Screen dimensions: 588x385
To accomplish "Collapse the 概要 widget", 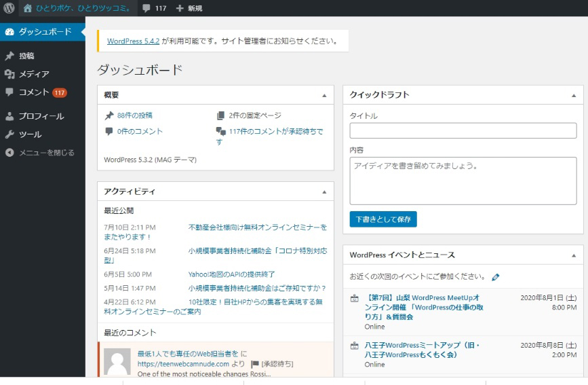I will click(x=324, y=96).
